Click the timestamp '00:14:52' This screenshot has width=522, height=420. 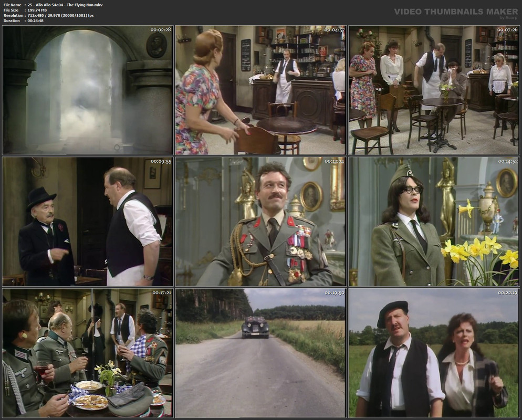[508, 161]
